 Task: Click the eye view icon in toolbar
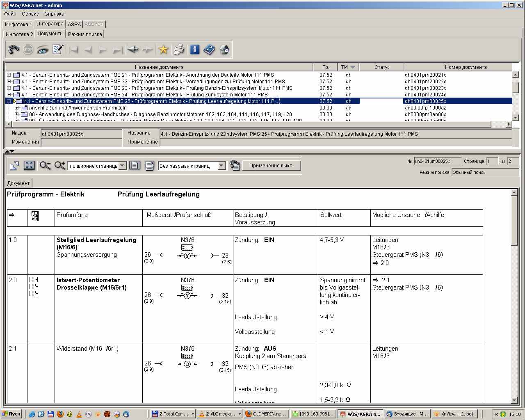pos(42,50)
